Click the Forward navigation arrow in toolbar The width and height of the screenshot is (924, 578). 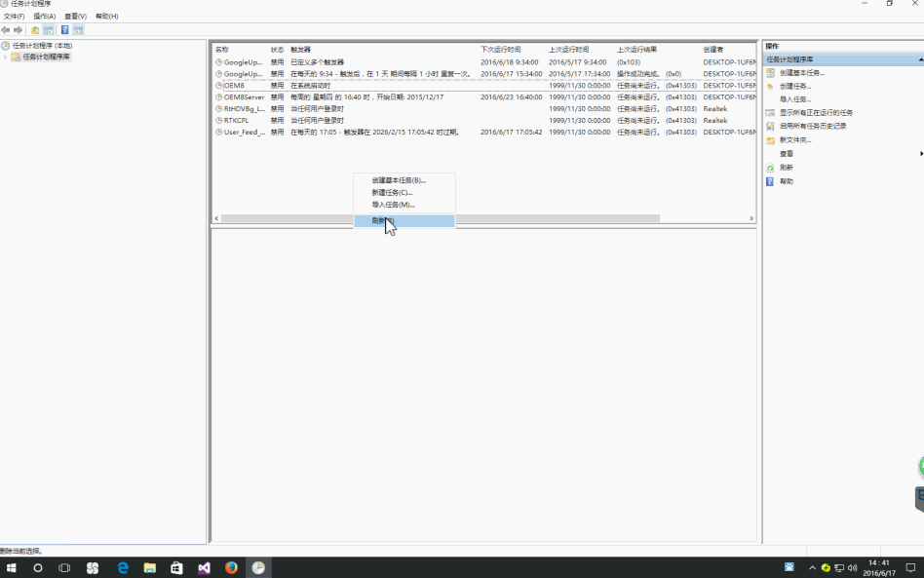click(x=18, y=30)
